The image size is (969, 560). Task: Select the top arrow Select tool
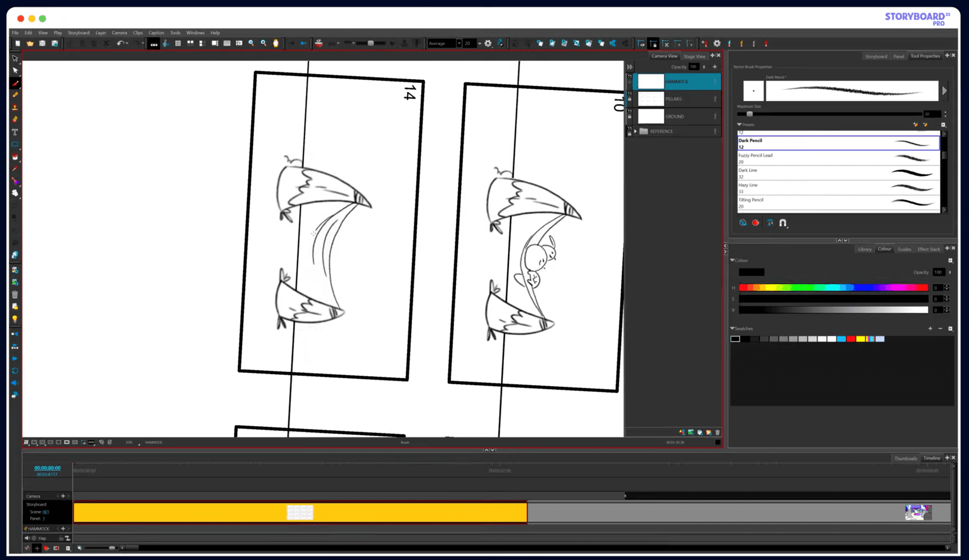(x=15, y=58)
